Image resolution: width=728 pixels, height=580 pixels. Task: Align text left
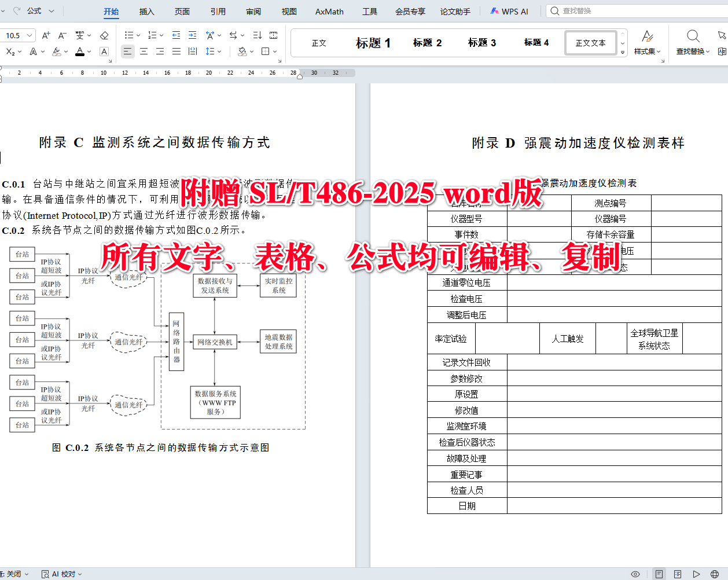(x=127, y=52)
